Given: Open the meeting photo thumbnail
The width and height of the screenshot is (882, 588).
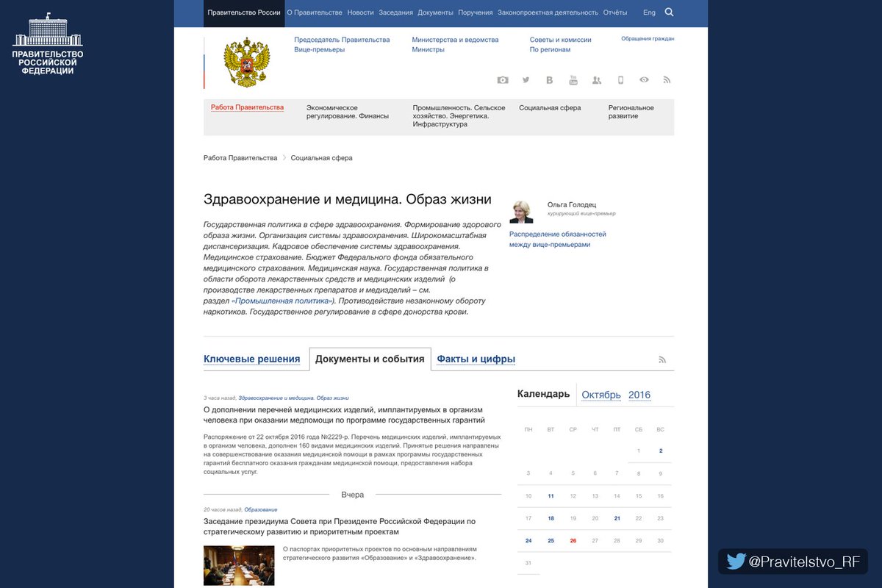Looking at the screenshot, I should [239, 565].
